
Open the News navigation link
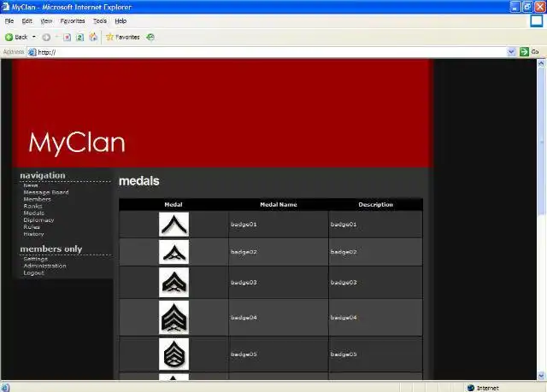pyautogui.click(x=31, y=185)
